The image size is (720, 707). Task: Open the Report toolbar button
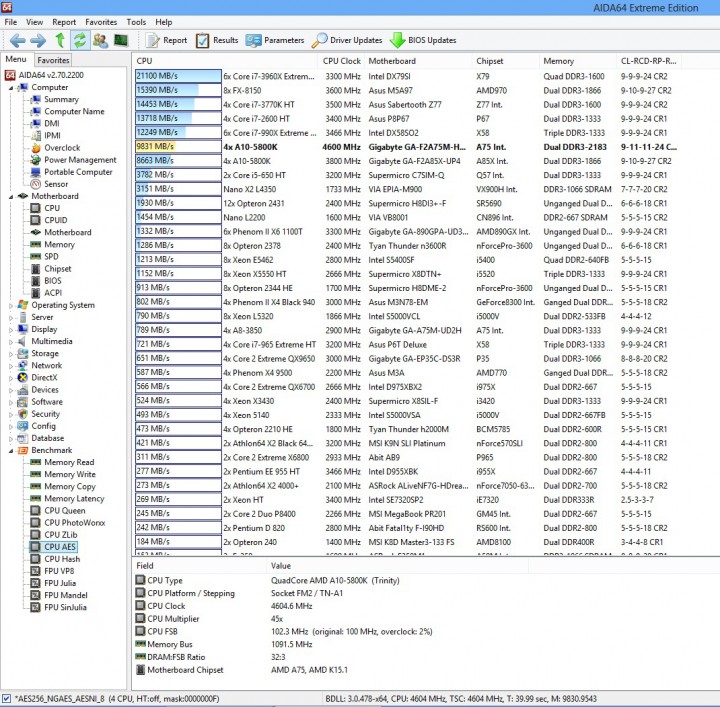[166, 40]
